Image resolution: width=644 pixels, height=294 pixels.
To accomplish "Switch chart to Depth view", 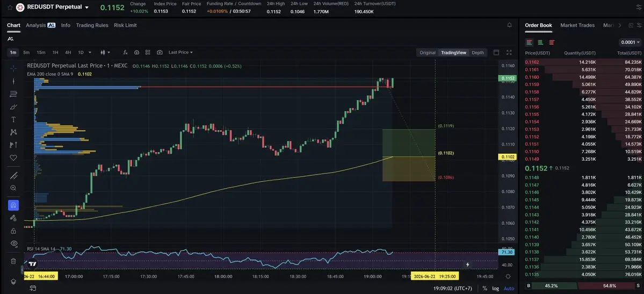I will click(x=477, y=53).
